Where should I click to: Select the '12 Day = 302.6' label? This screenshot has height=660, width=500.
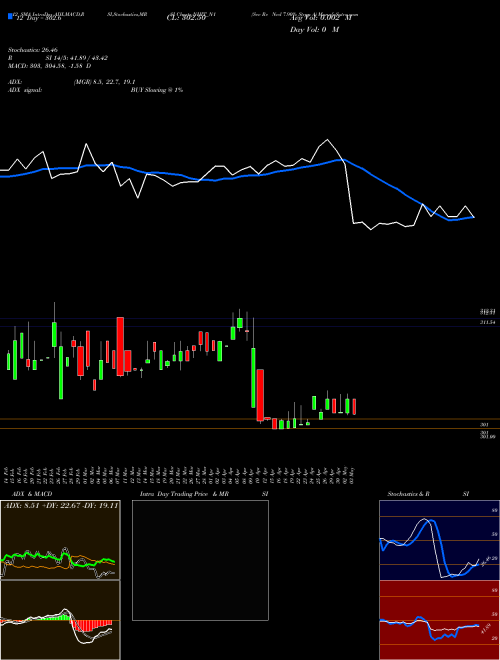click(x=39, y=18)
